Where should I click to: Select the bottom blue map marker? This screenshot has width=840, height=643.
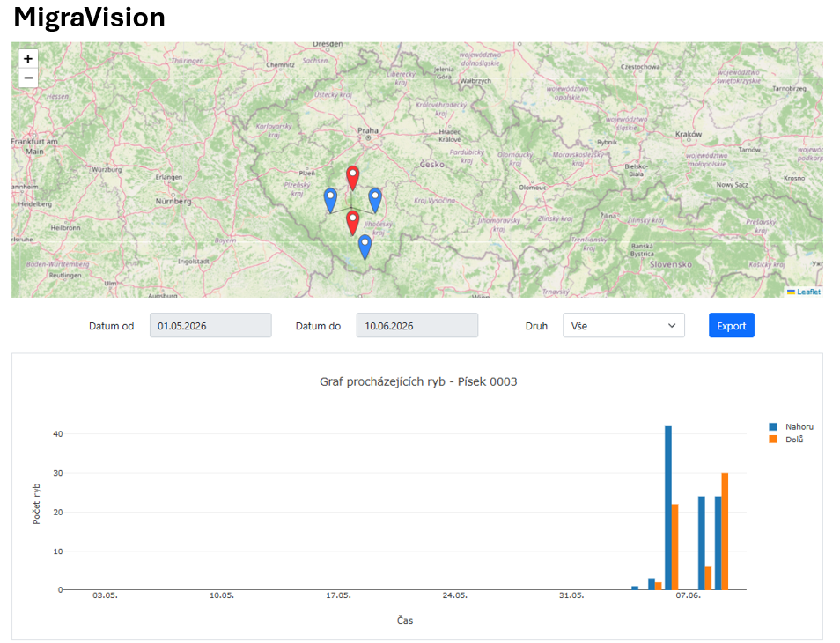pos(365,247)
